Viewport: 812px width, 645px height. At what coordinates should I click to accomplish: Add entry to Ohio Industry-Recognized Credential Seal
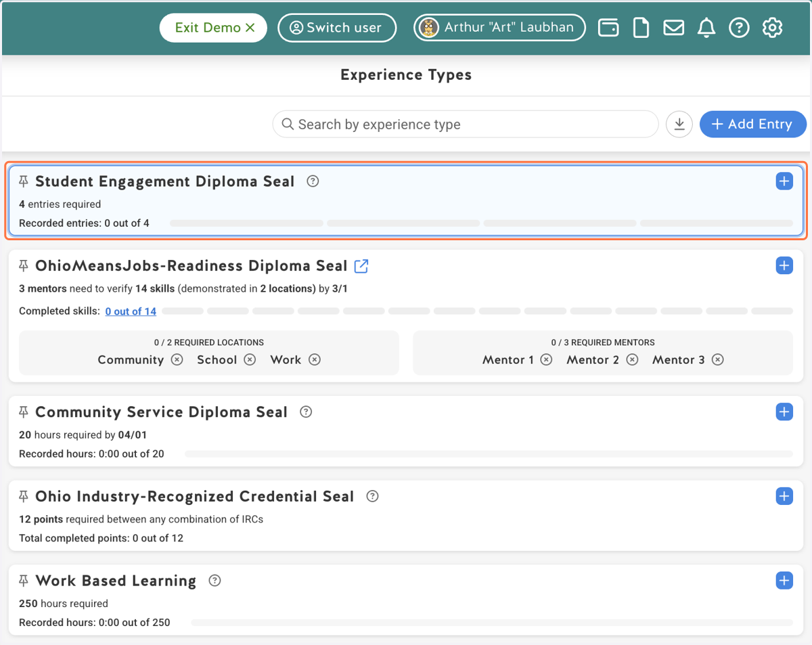pos(784,496)
